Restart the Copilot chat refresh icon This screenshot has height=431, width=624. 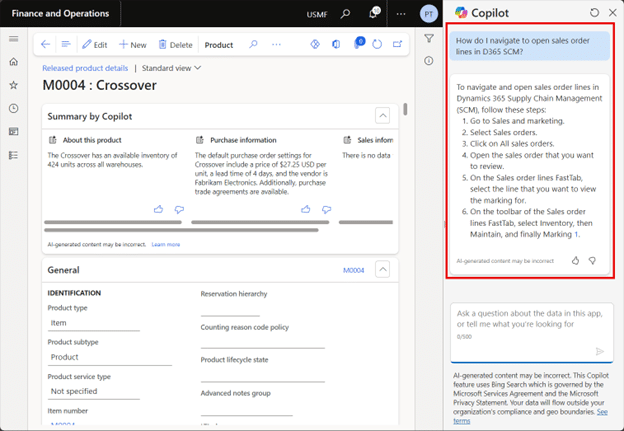tap(594, 13)
